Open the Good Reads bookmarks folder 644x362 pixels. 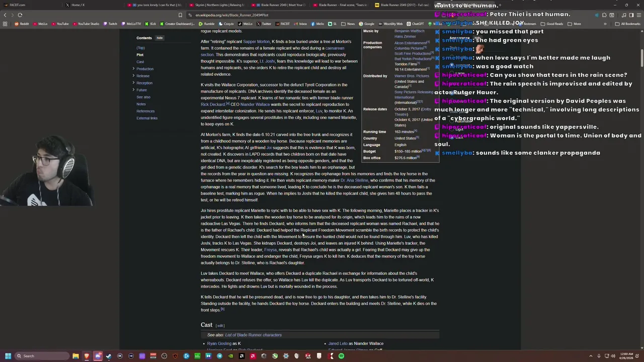552,24
